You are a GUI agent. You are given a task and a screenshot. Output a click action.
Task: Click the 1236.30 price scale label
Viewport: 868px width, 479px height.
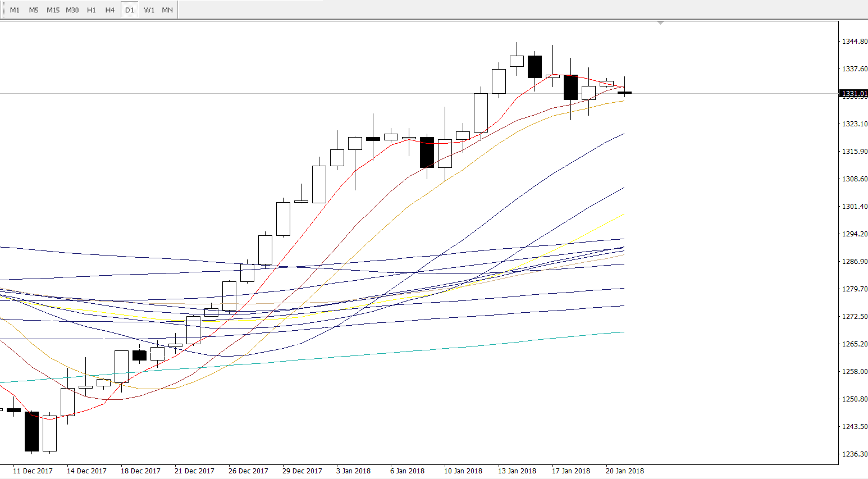[x=854, y=454]
